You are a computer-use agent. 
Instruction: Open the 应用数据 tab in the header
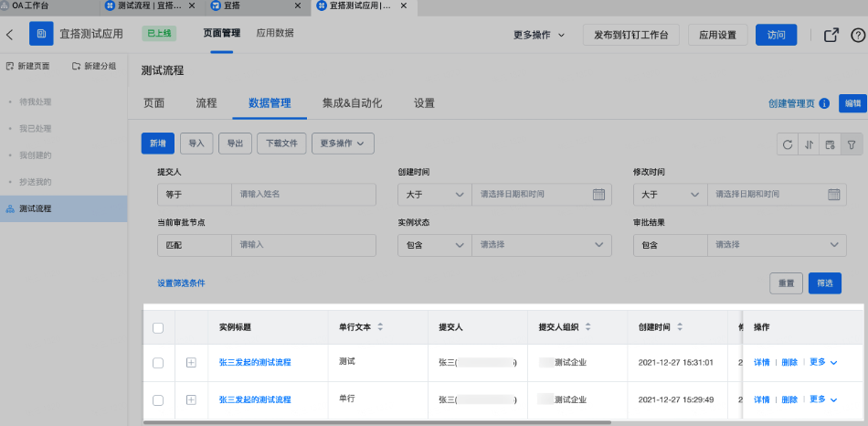[x=275, y=33]
